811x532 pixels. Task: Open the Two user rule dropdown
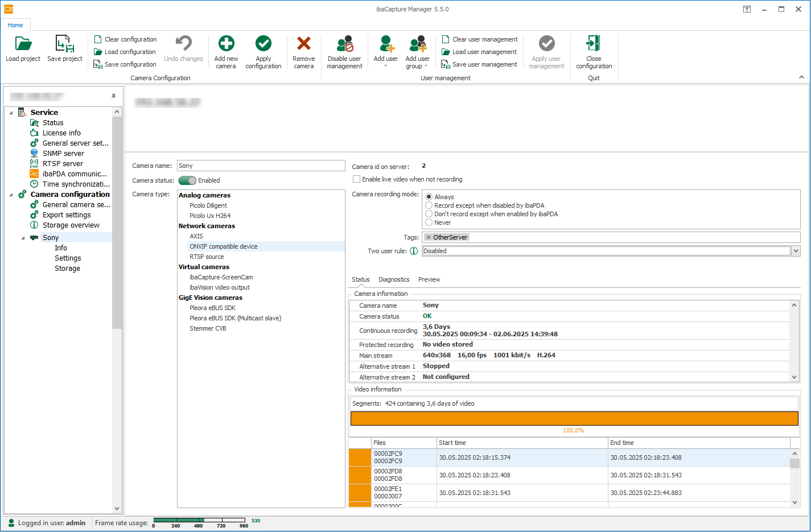[x=796, y=251]
